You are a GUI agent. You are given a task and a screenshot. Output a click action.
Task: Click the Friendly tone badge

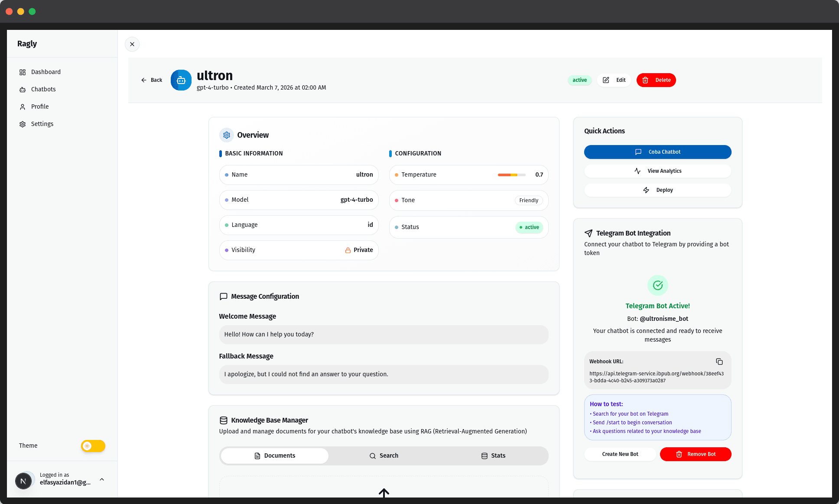pyautogui.click(x=529, y=200)
